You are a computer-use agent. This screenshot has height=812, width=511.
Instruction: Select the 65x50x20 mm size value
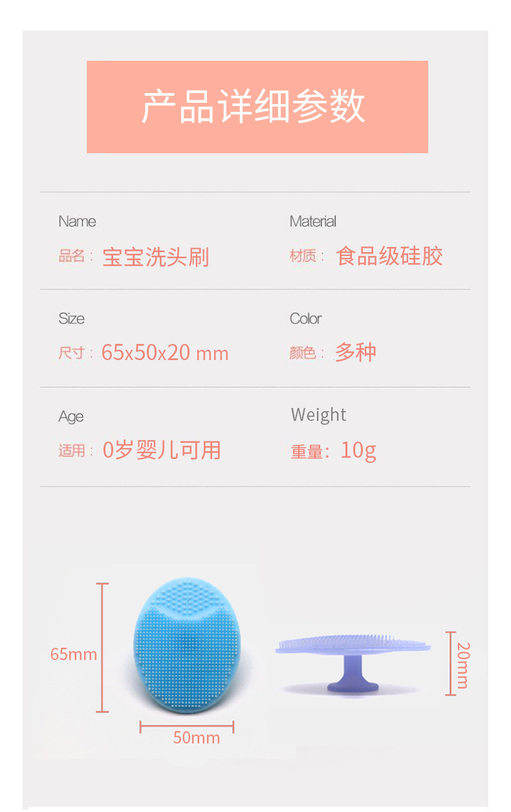pos(165,353)
